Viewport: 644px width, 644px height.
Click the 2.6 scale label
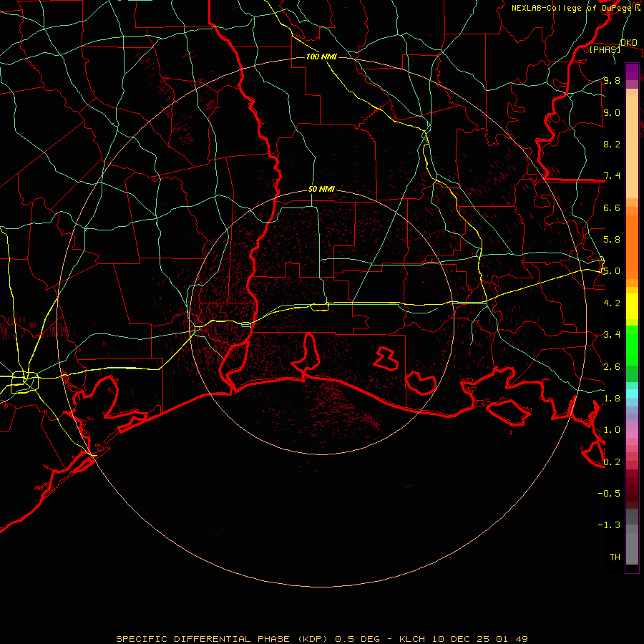click(612, 366)
